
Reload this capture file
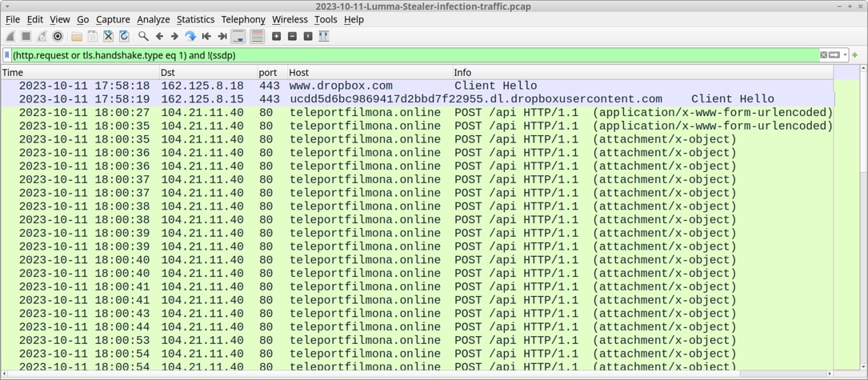pyautogui.click(x=124, y=37)
